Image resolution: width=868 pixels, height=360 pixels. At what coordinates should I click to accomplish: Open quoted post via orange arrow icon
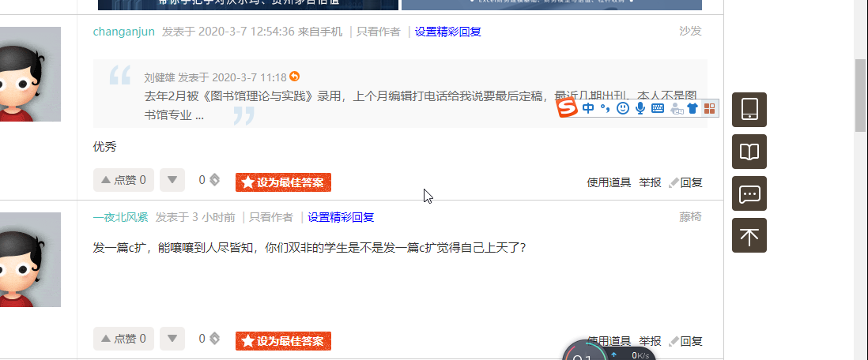pyautogui.click(x=295, y=77)
